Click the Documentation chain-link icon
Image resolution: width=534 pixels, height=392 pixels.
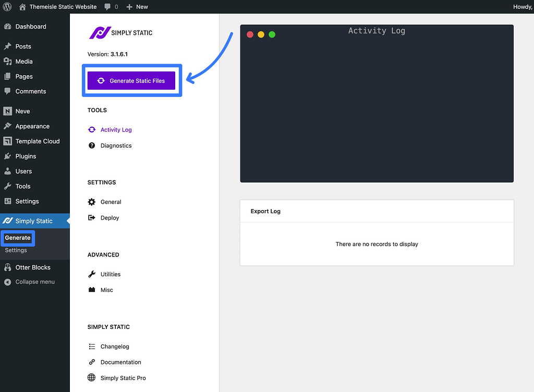[91, 362]
